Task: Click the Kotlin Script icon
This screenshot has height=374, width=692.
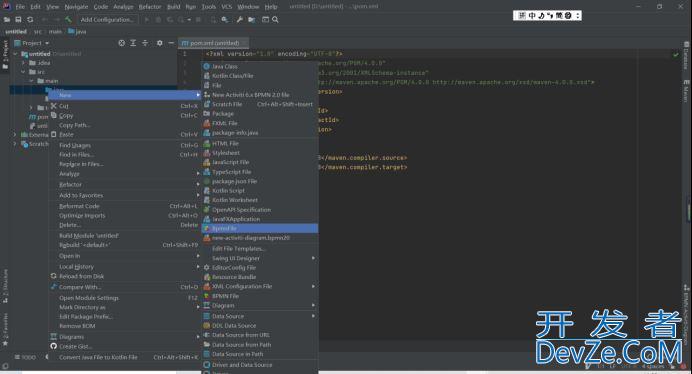Action: [x=207, y=191]
